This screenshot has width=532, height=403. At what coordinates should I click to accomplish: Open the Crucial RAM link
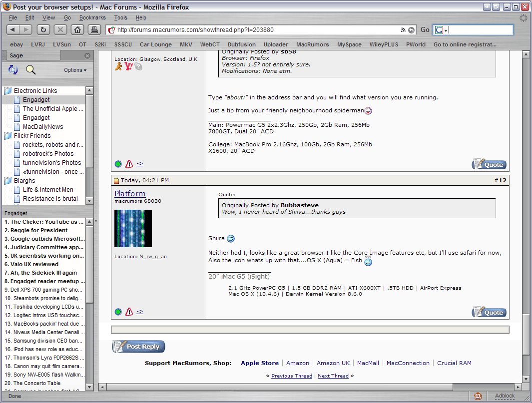454,363
